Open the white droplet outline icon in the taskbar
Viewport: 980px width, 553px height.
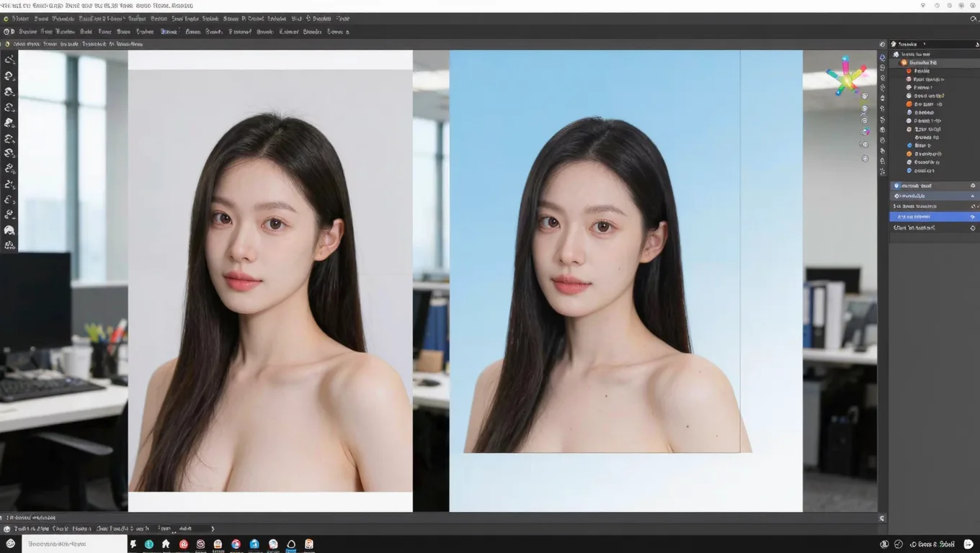tap(291, 544)
